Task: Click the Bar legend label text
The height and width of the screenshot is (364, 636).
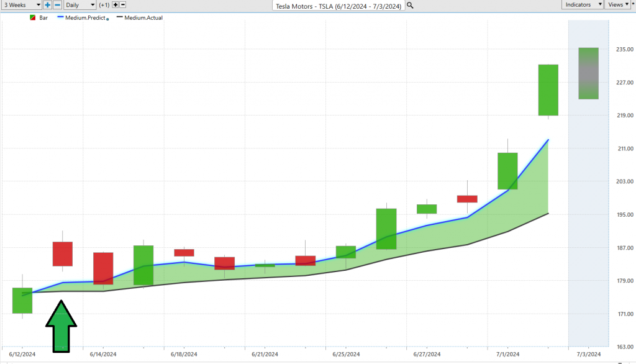Action: tap(43, 18)
